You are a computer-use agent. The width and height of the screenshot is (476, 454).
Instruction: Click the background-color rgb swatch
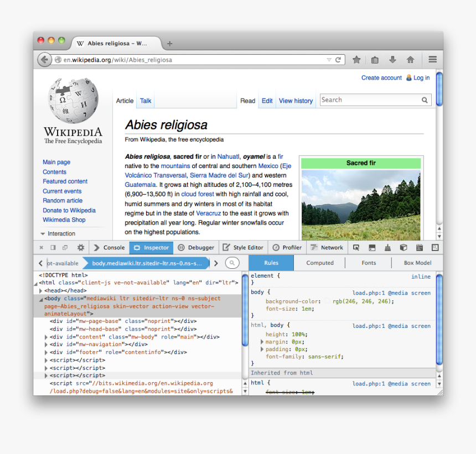click(327, 301)
